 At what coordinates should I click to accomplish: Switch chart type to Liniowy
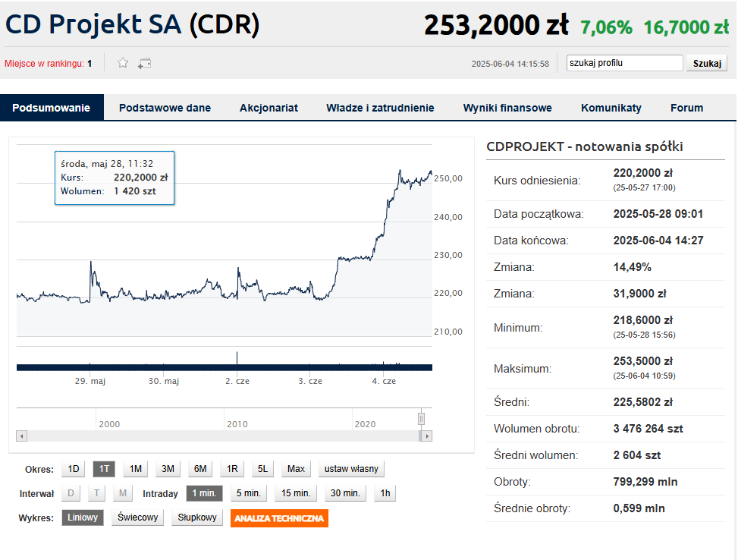click(x=83, y=518)
